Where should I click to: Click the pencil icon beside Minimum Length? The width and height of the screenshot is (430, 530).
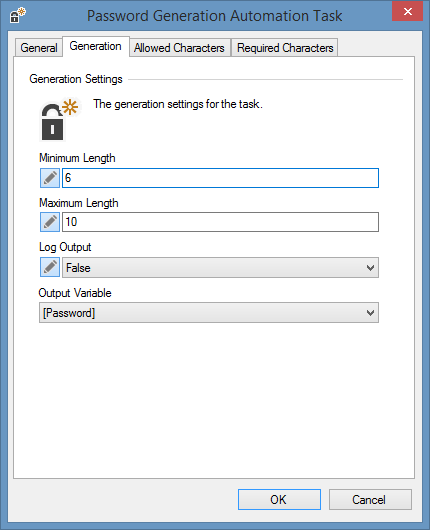(x=50, y=178)
